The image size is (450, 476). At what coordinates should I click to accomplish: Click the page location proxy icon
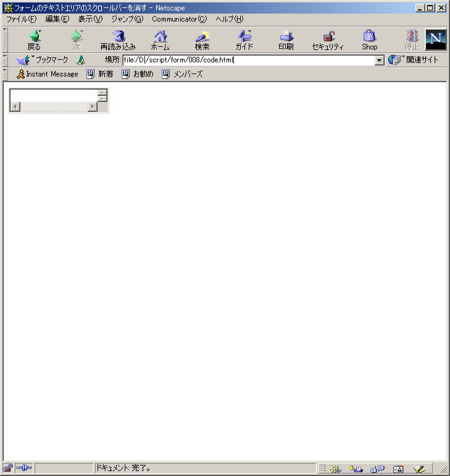point(80,60)
